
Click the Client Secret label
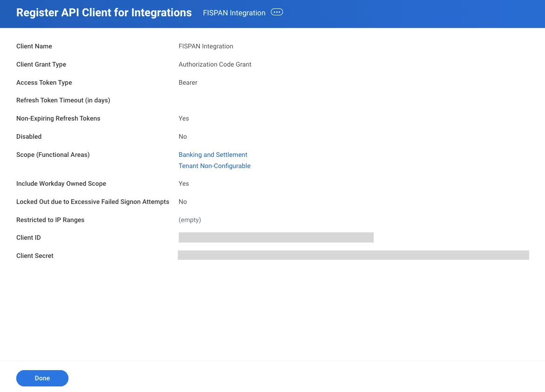tap(35, 256)
